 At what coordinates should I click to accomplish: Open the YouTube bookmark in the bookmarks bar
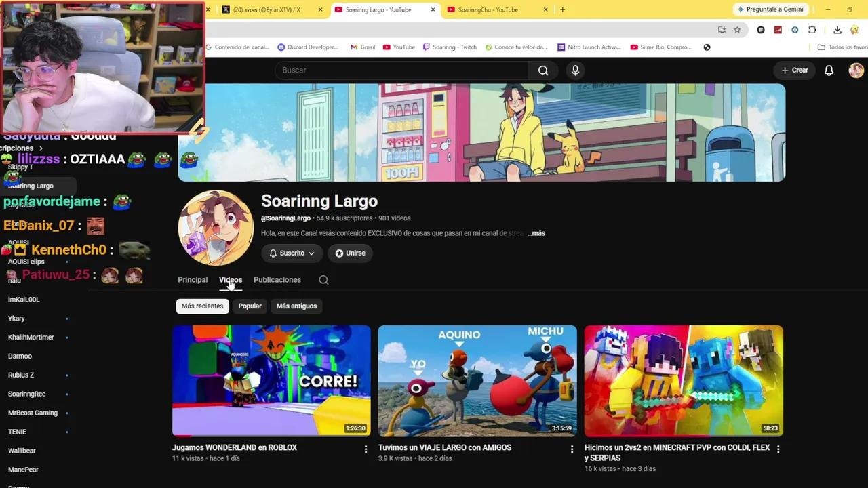pos(399,47)
